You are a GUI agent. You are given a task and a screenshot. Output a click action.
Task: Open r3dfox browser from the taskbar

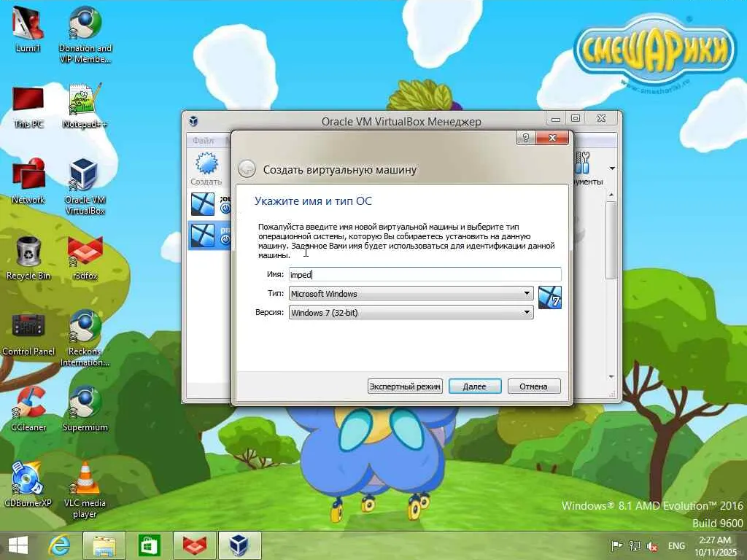[194, 545]
